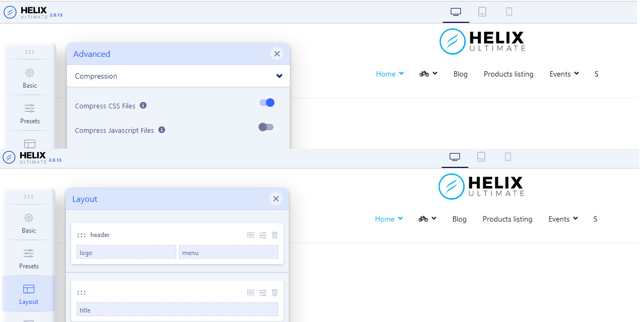
Task: Close the Advanced panel
Action: [277, 54]
